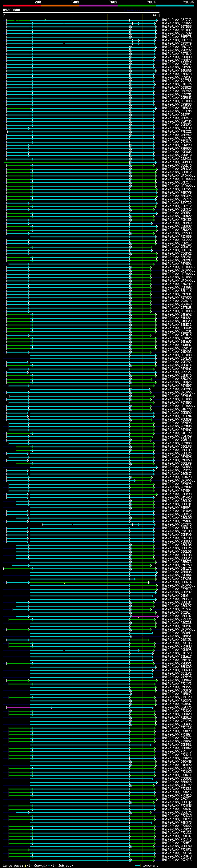Select the UniRef100_Q38HS5 label
The height and width of the screenshot is (868, 197).
(x=177, y=61)
